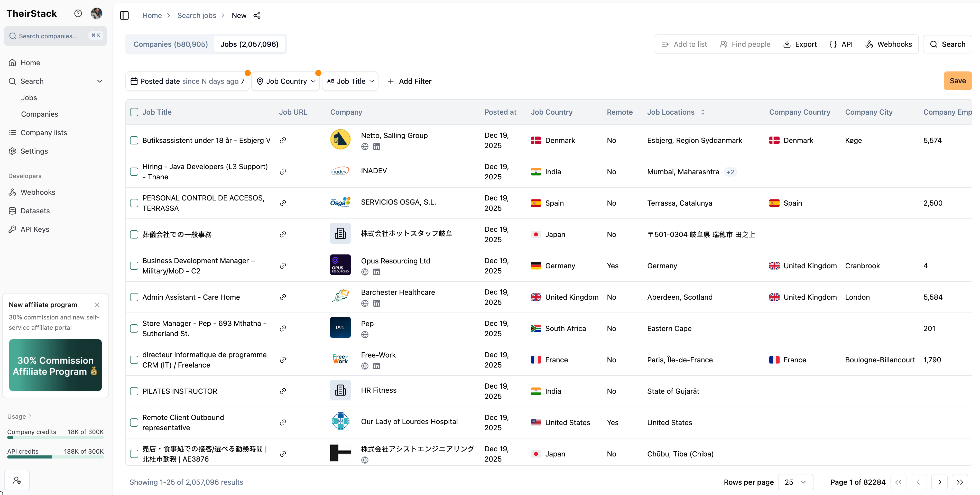Viewport: 980px width, 495px height.
Task: Expand the Job Country filter dropdown
Action: pyautogui.click(x=286, y=81)
